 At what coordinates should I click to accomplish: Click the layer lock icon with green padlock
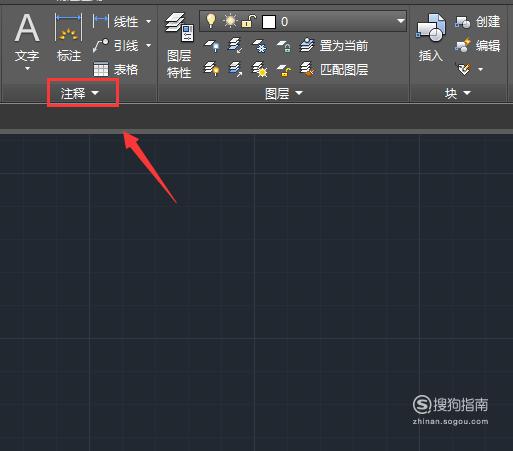(283, 46)
